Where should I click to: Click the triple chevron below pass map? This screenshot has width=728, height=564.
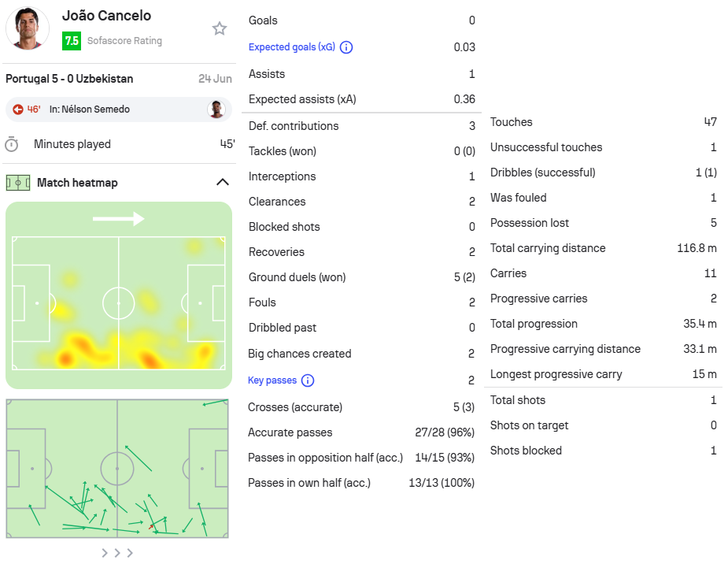point(117,553)
